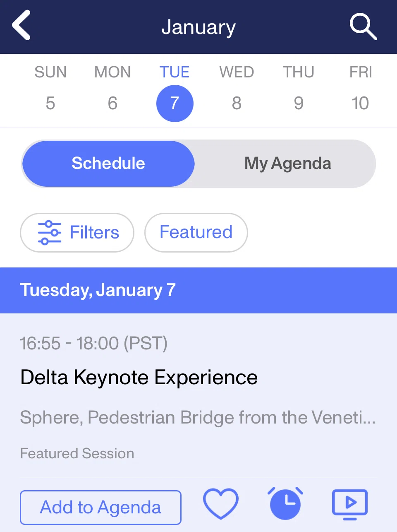Open search with magnifying glass icon
Viewport: 397px width, 532px height.
363,26
